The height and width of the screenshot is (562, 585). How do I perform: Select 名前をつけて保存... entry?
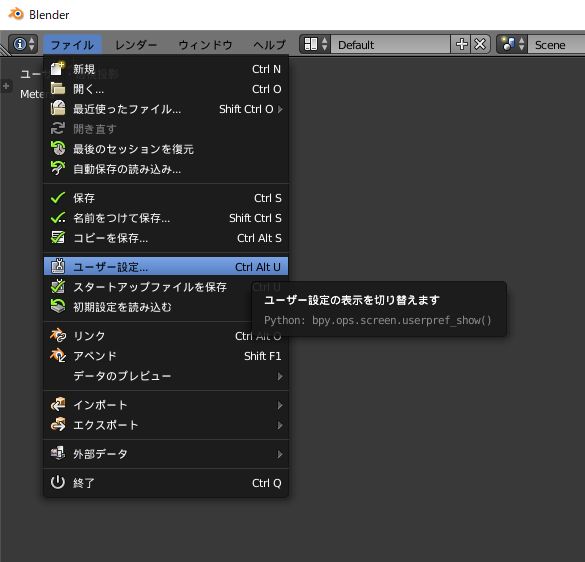pyautogui.click(x=166, y=218)
